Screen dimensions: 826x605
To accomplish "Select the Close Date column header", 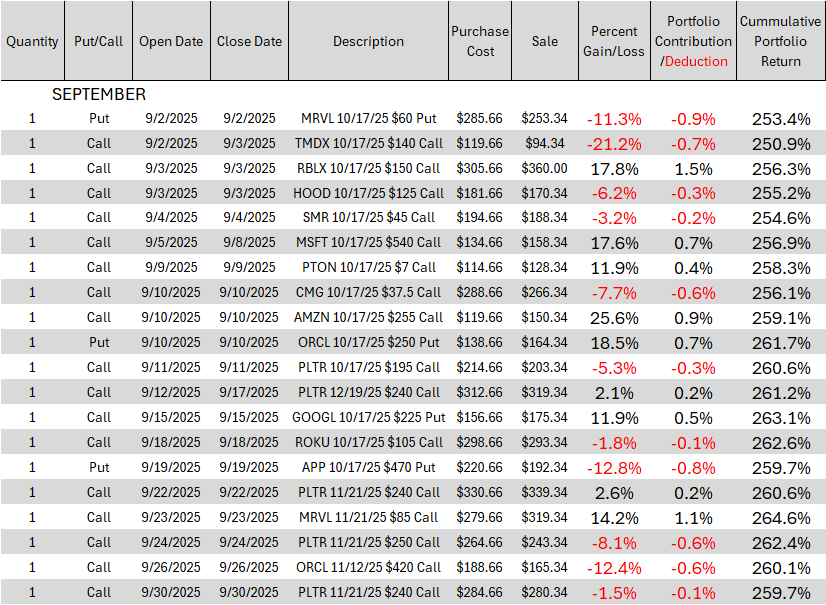I will click(249, 41).
